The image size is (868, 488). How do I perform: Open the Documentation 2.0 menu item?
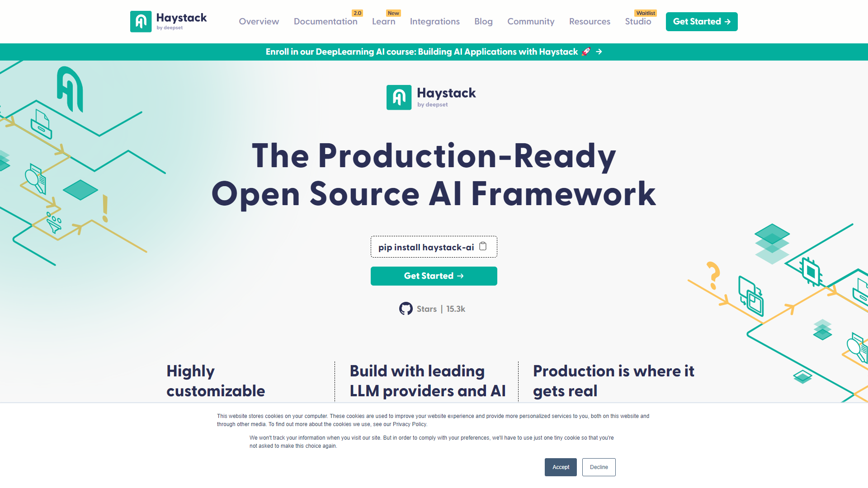click(x=325, y=21)
